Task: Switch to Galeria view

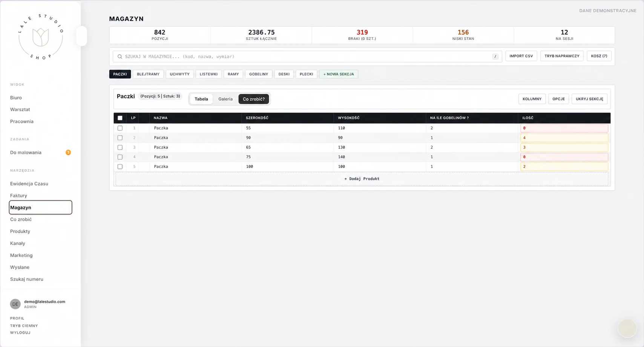Action: pos(225,99)
